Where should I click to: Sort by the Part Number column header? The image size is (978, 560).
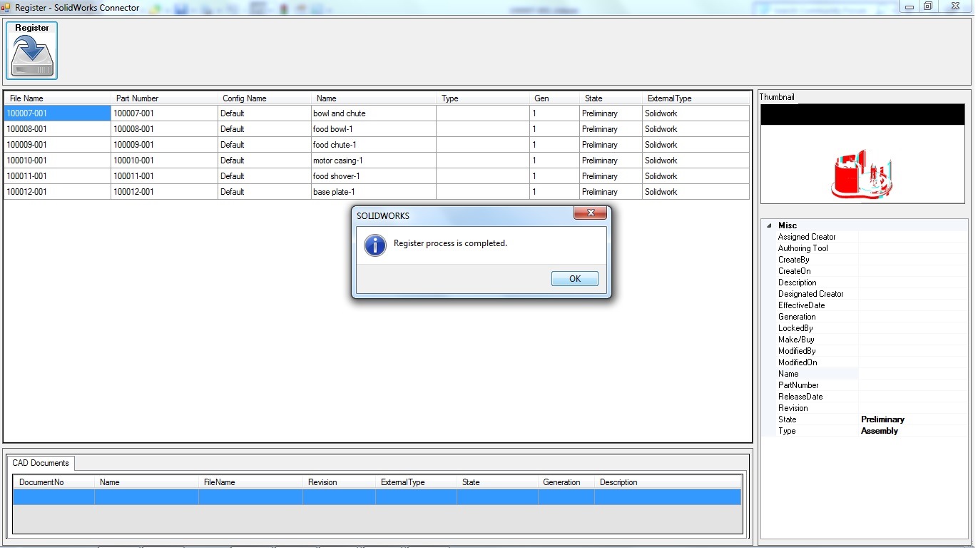[164, 98]
